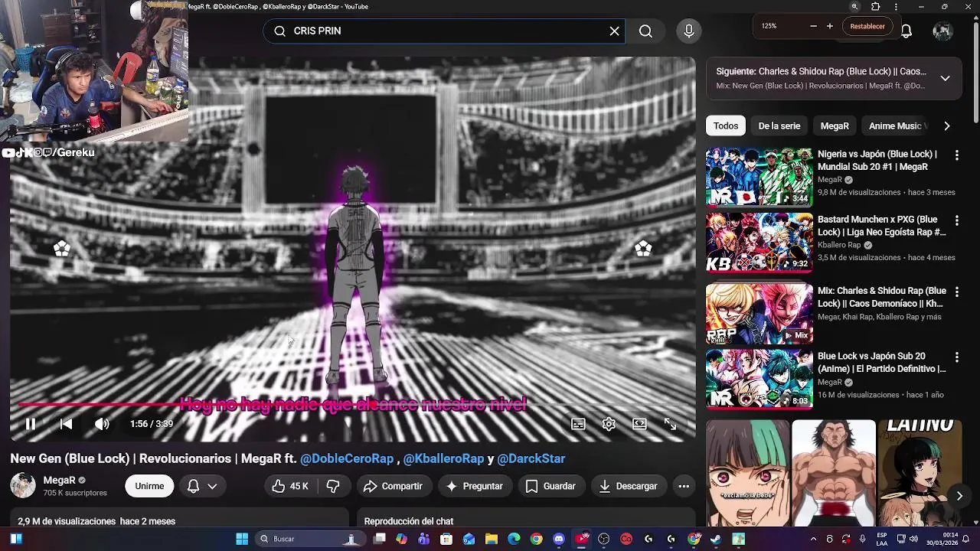The height and width of the screenshot is (551, 980).
Task: Click the Unirme membership button
Action: [149, 486]
